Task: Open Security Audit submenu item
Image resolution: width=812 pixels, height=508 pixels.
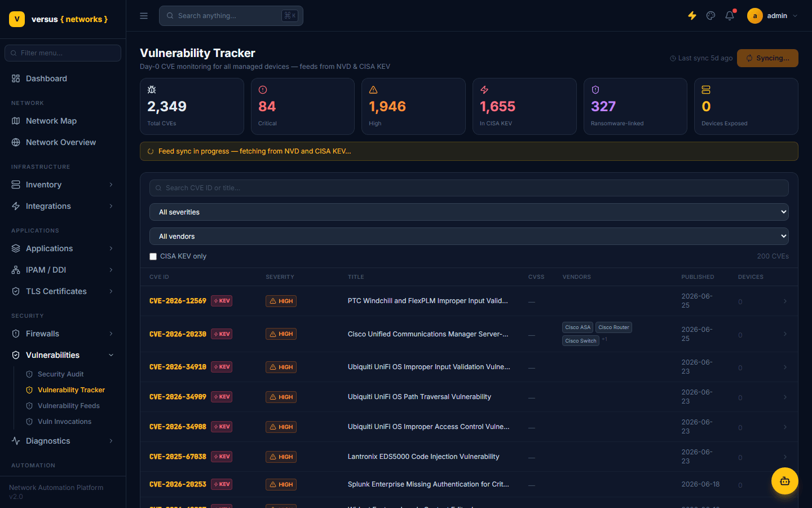Action: pos(60,374)
